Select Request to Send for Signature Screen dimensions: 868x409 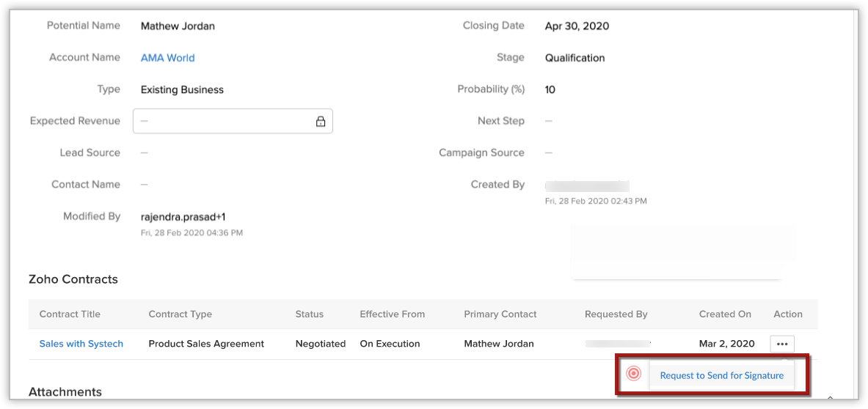721,375
